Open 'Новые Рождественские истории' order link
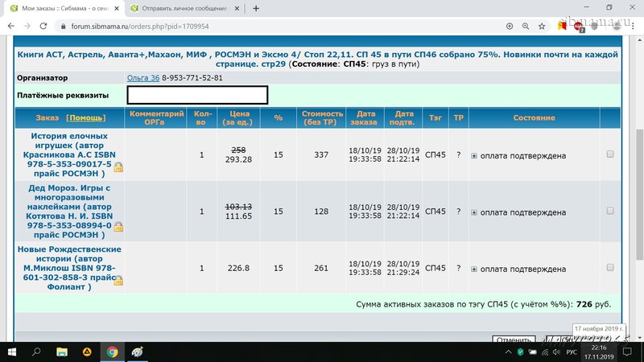 (x=69, y=268)
